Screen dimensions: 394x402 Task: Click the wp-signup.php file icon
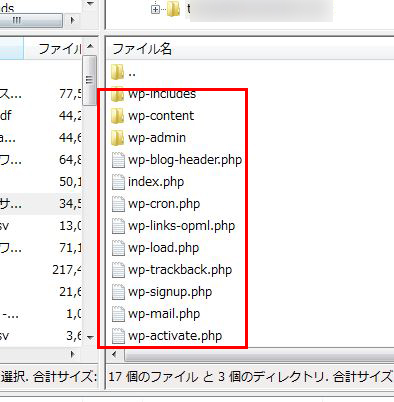(x=118, y=292)
